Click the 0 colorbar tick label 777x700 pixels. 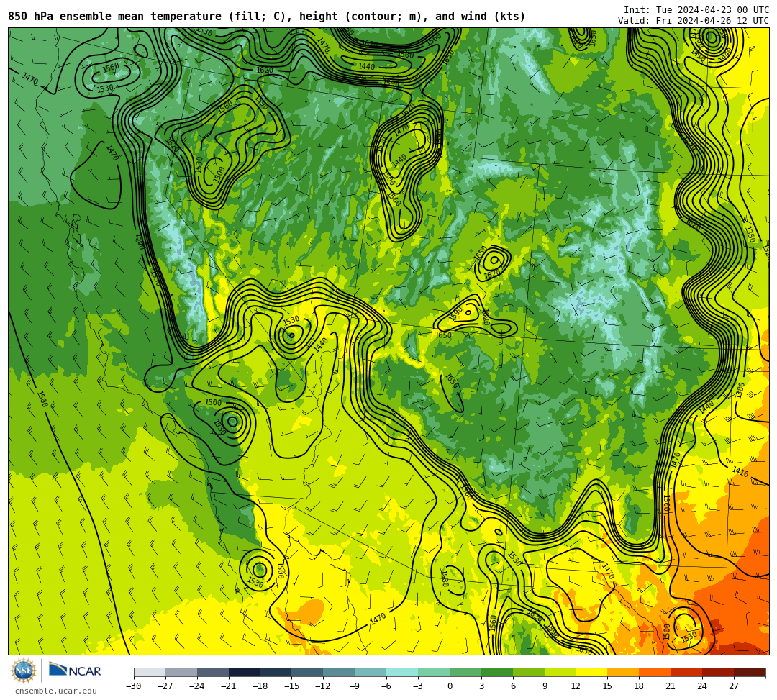tap(450, 686)
